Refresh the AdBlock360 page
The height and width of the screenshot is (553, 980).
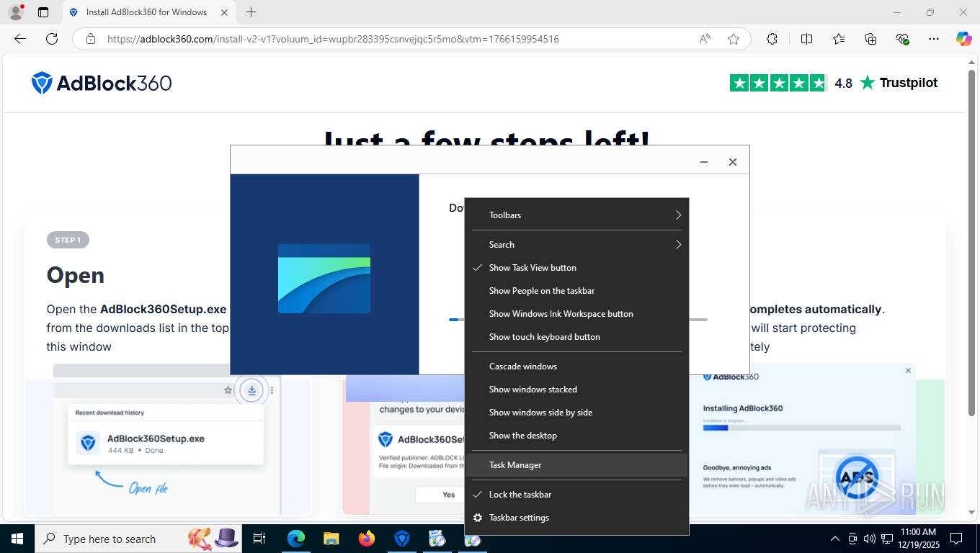pyautogui.click(x=52, y=39)
